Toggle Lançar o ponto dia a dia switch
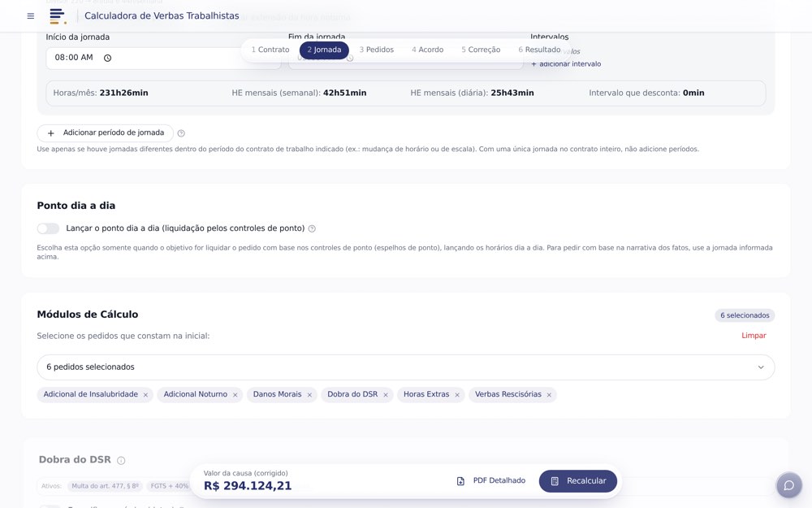Screen dimensions: 812x508 48,228
